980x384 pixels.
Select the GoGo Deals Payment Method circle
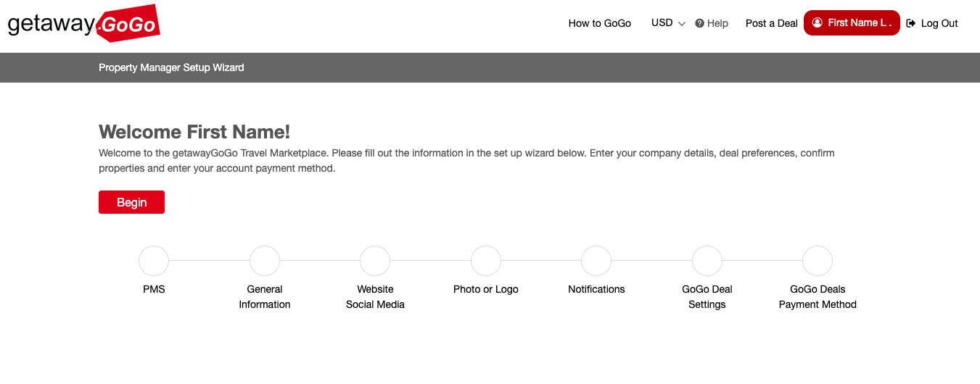[818, 261]
